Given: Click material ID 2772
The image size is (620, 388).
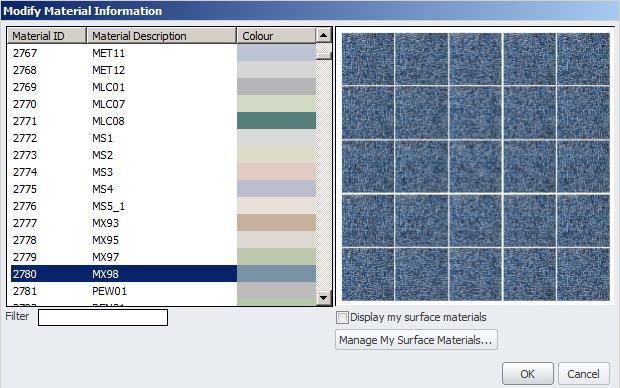Looking at the screenshot, I should click(x=25, y=138).
